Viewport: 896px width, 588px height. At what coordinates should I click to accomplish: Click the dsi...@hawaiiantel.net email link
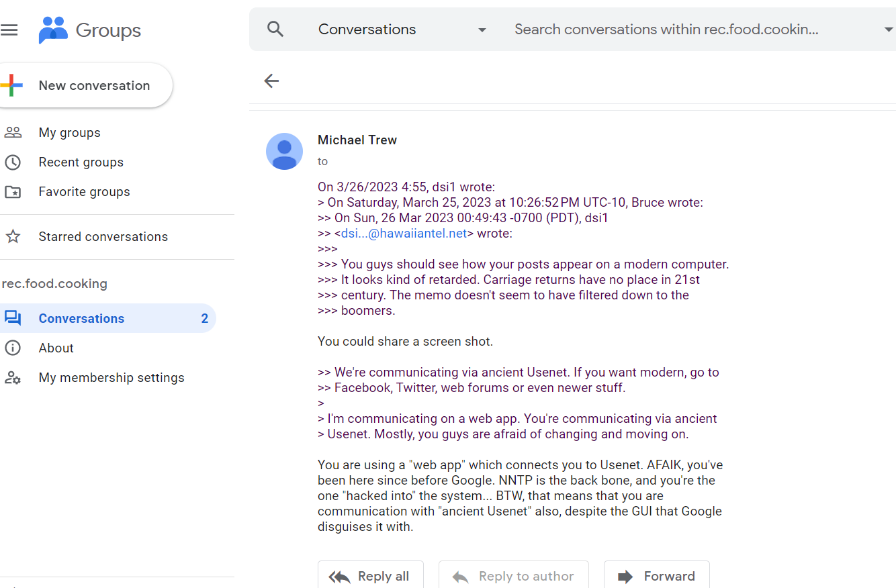pyautogui.click(x=404, y=234)
